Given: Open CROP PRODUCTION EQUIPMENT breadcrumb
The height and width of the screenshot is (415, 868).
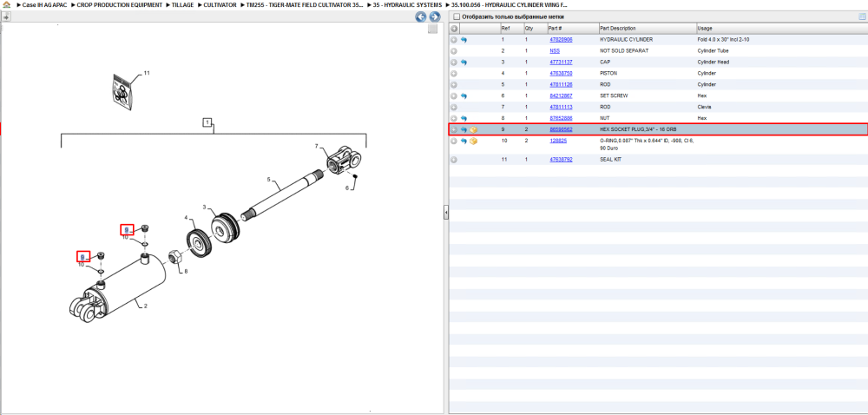Looking at the screenshot, I should coord(120,4).
